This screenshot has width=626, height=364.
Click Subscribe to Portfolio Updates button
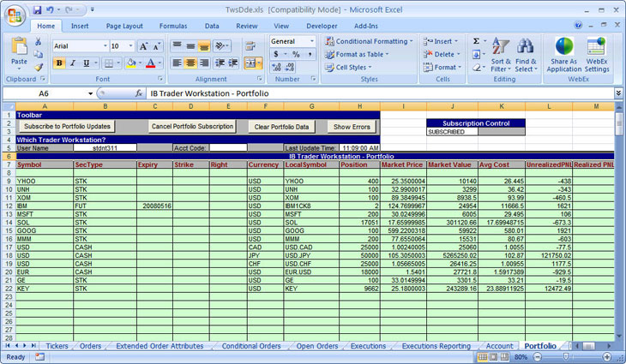[x=67, y=127]
